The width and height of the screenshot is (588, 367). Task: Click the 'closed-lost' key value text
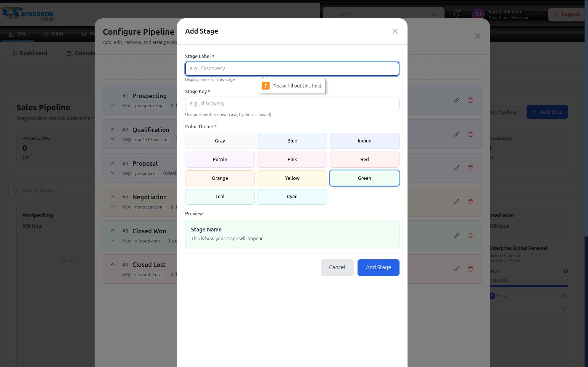(149, 275)
